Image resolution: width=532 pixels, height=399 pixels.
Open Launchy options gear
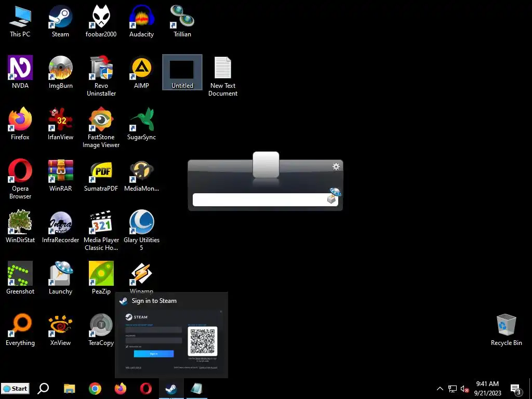point(336,167)
